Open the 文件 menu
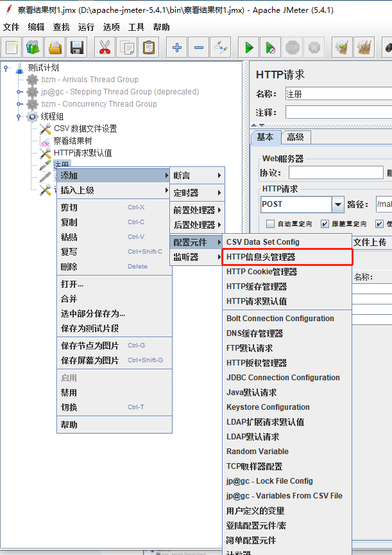Screen dimensions: 392x555 (x=12, y=27)
